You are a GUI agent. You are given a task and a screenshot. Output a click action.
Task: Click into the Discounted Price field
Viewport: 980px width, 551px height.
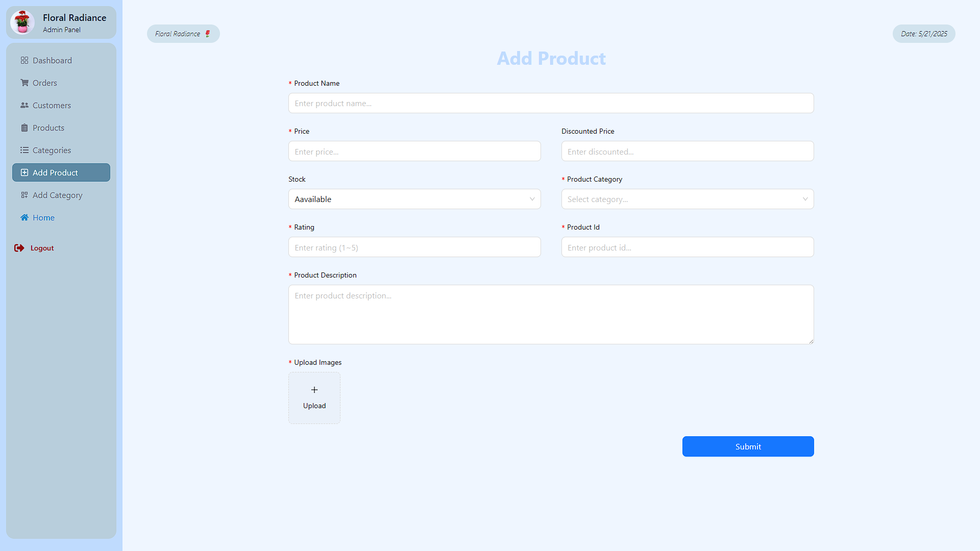[x=687, y=152]
